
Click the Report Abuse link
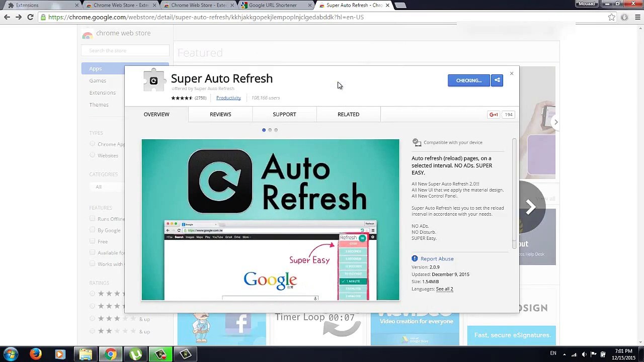point(437,259)
